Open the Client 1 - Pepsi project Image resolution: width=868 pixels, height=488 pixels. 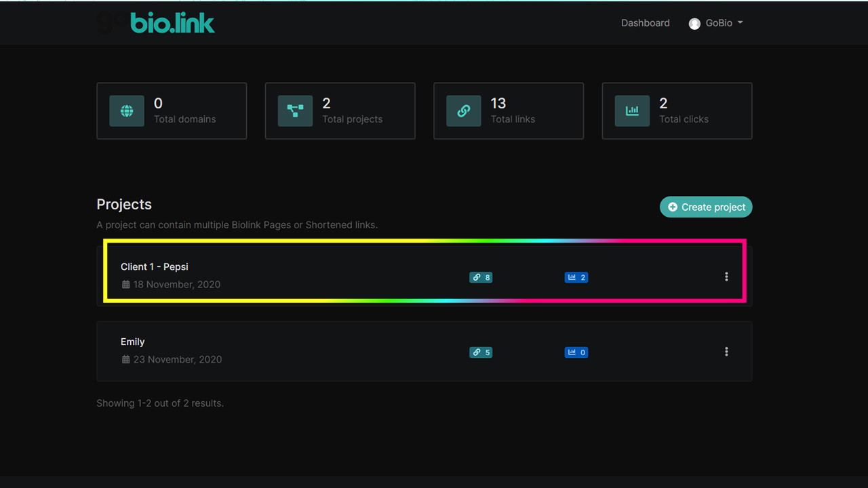154,266
